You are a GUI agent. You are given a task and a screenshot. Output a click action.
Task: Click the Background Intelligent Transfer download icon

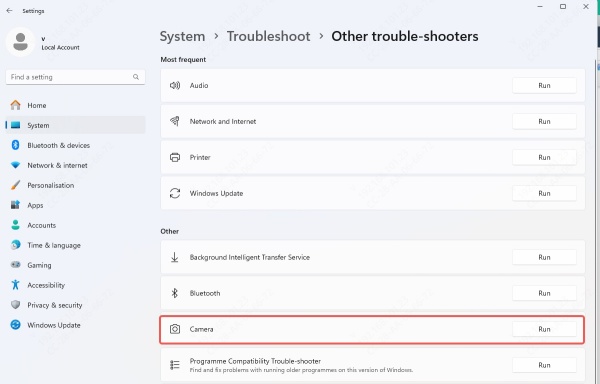point(174,257)
